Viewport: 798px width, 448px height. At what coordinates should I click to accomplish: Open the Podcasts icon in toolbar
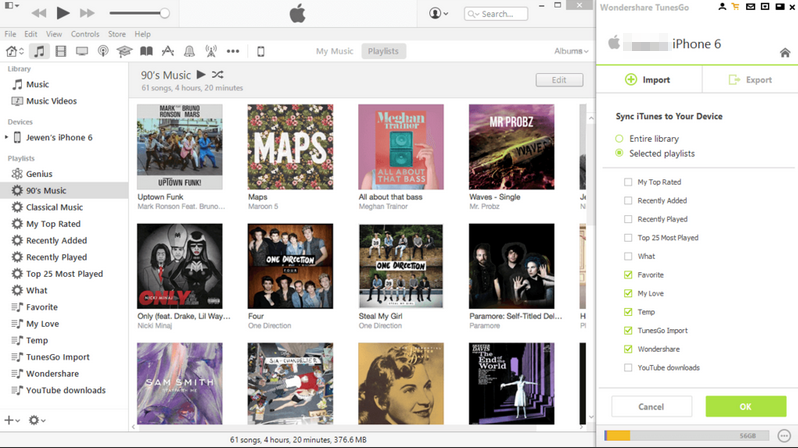click(102, 51)
